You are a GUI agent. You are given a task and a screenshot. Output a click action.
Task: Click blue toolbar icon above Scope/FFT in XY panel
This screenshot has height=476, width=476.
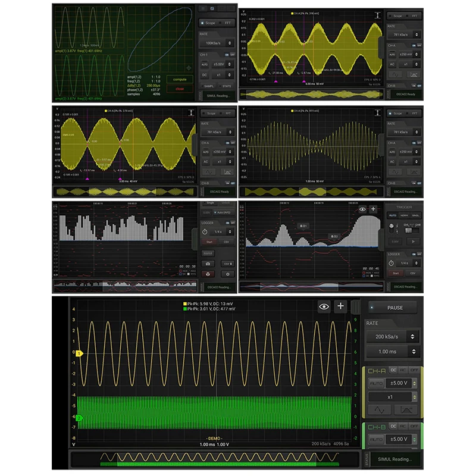pyautogui.click(x=212, y=8)
